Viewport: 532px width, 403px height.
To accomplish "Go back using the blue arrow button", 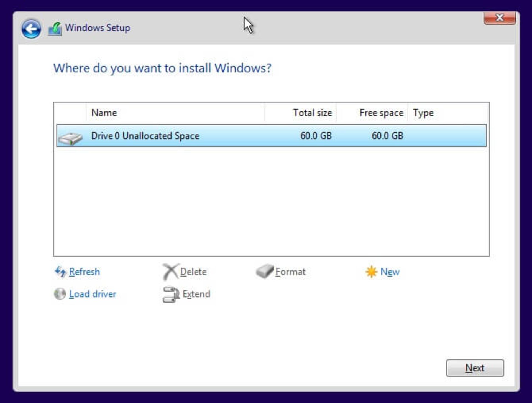I will 31,29.
